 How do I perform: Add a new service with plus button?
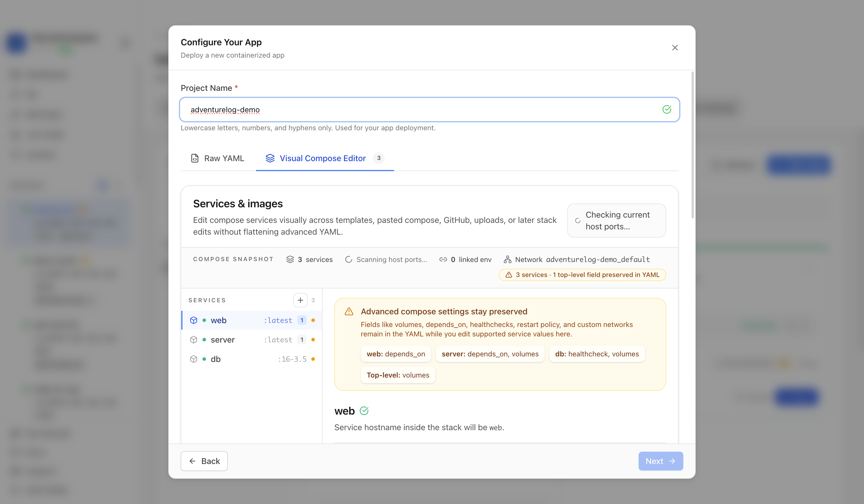300,300
